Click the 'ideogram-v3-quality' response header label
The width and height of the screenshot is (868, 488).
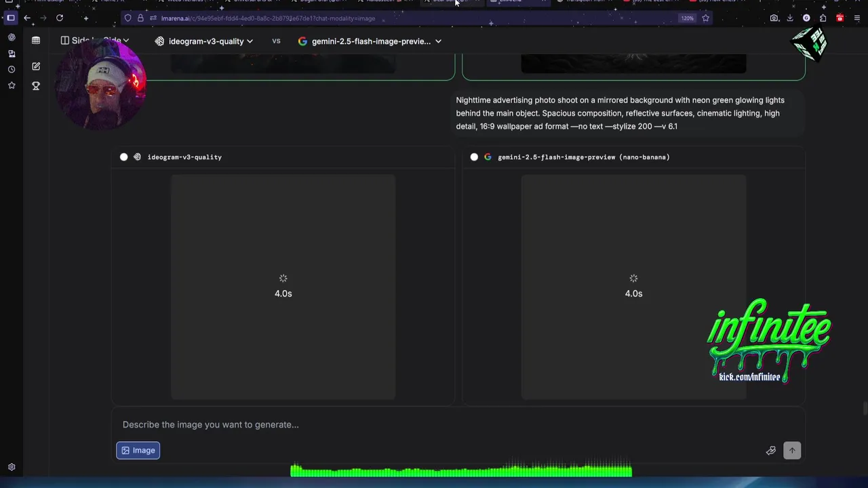tap(184, 157)
